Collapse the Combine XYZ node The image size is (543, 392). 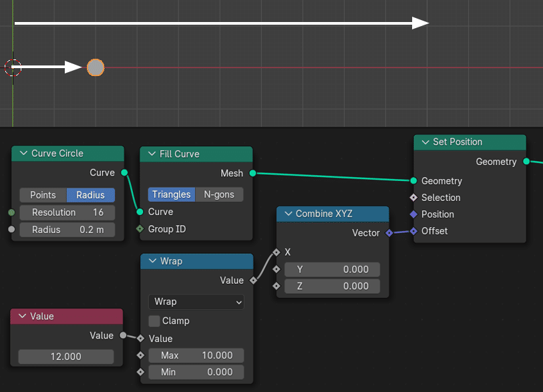pyautogui.click(x=288, y=214)
